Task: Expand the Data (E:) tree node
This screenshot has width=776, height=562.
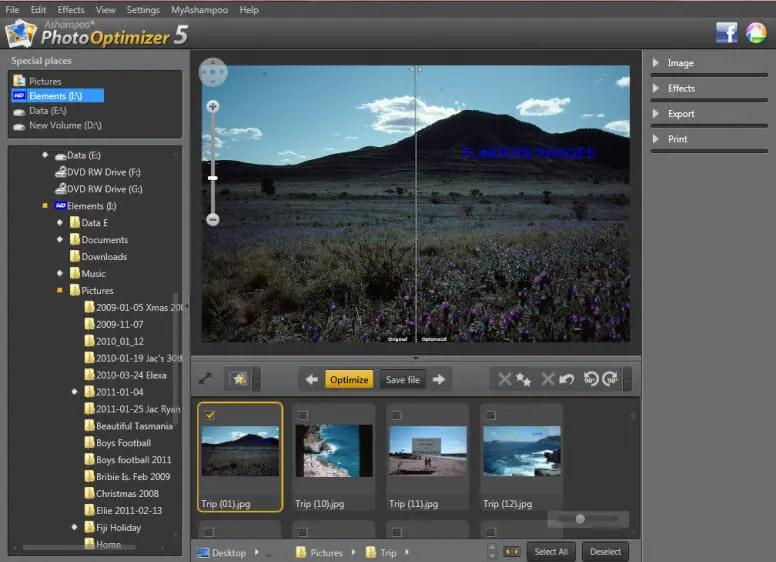Action: click(45, 155)
